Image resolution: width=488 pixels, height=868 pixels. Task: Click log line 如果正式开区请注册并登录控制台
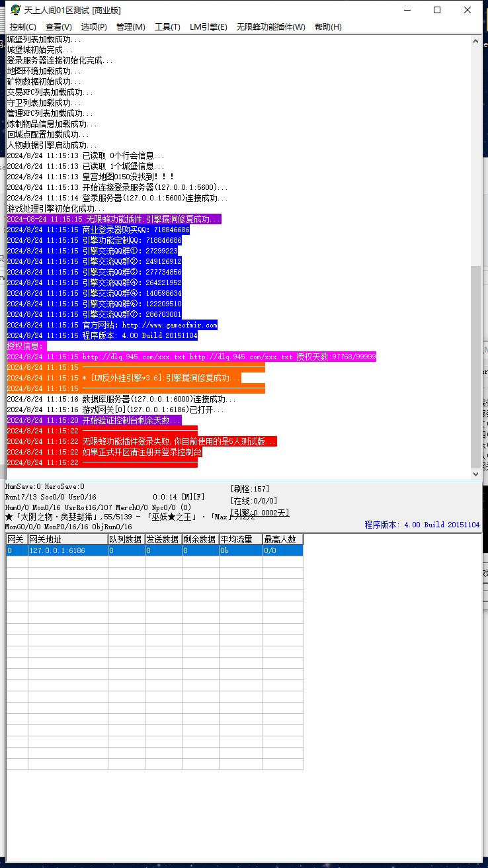[x=104, y=452]
